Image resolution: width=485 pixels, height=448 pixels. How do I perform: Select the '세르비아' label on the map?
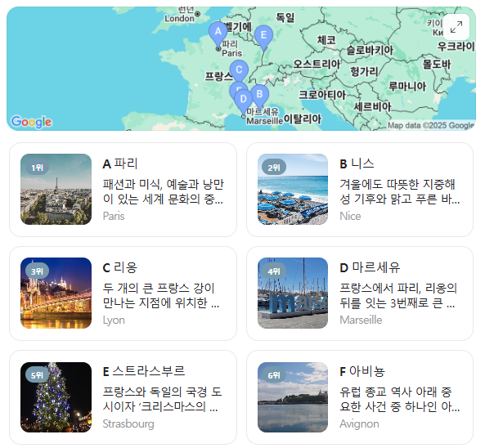[372, 106]
